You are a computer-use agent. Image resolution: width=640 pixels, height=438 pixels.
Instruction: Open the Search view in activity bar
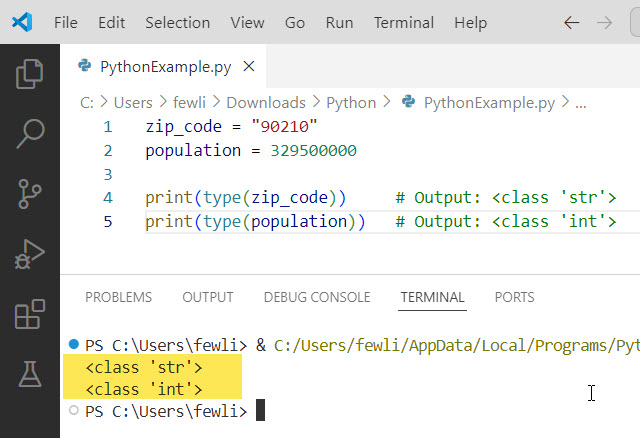(x=30, y=133)
